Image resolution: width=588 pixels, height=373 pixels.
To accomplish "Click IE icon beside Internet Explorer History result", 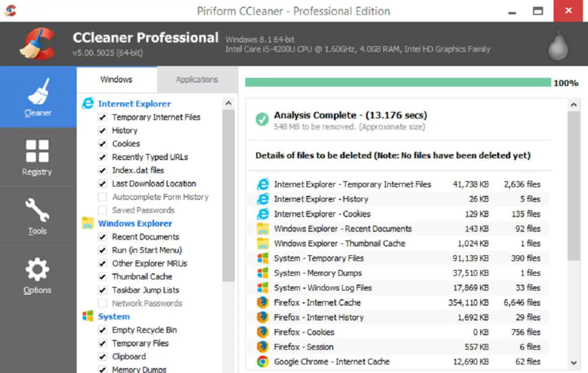I will [263, 199].
